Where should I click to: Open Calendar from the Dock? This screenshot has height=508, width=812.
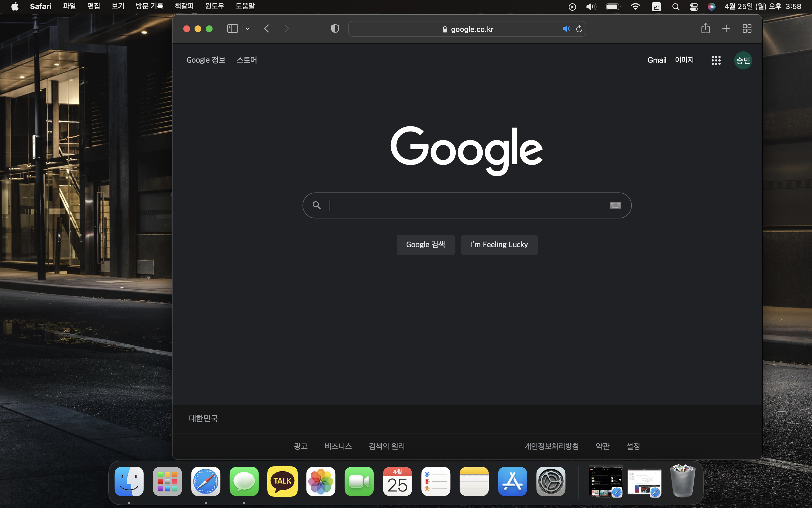pos(397,481)
